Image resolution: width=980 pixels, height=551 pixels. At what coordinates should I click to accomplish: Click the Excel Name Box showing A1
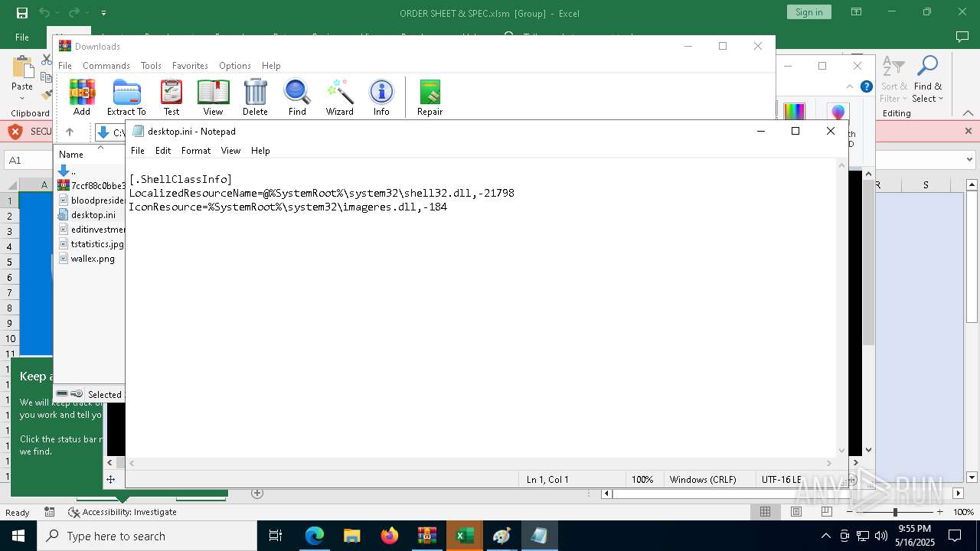(28, 160)
